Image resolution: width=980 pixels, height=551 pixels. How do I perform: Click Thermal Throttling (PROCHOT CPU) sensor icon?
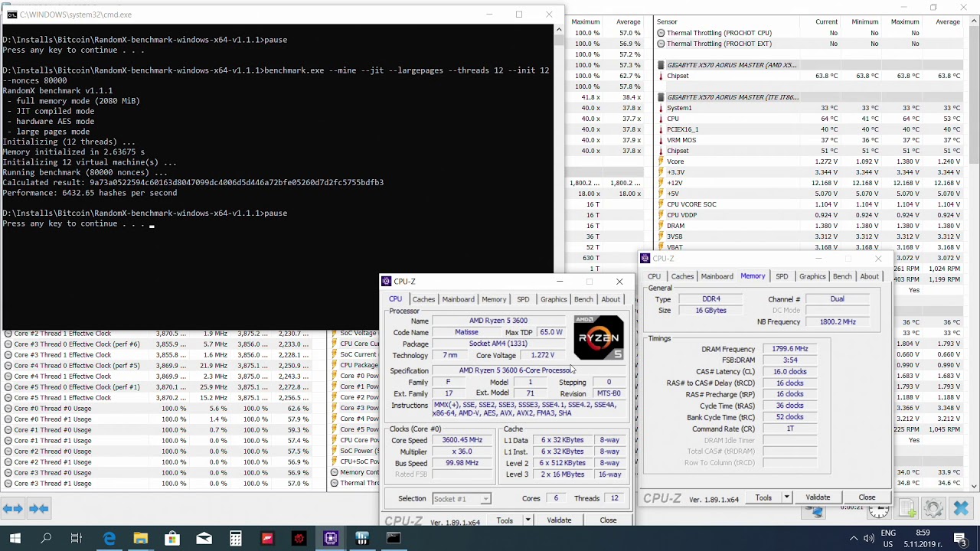[x=661, y=33]
